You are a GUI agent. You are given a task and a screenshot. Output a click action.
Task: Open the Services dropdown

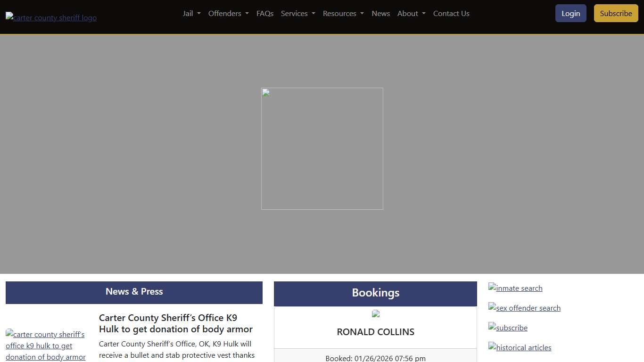click(298, 13)
